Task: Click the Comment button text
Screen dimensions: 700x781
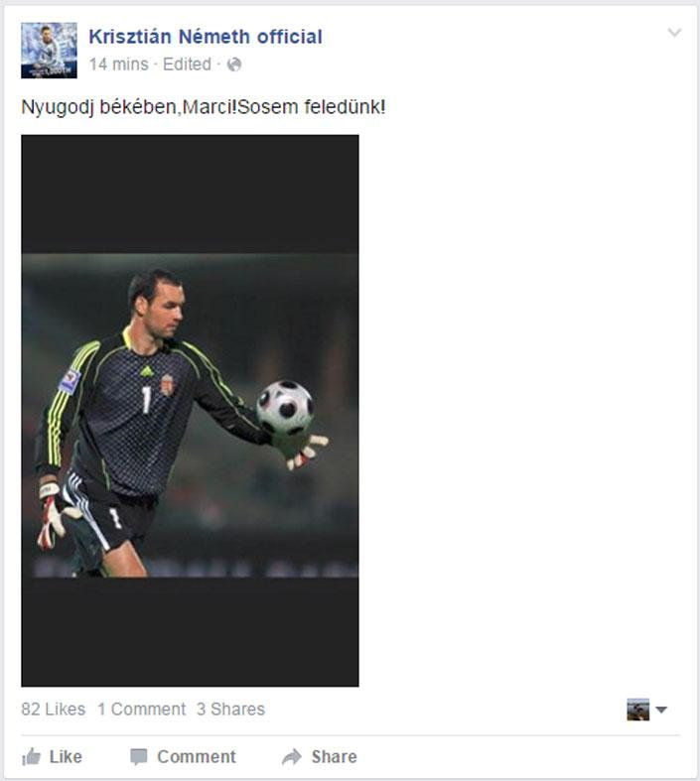Action: (x=197, y=756)
